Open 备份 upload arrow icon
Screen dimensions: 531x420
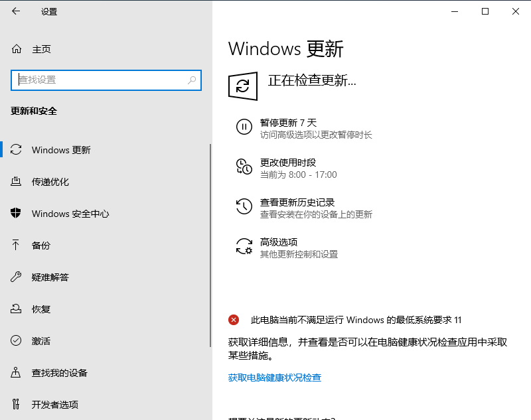click(15, 245)
